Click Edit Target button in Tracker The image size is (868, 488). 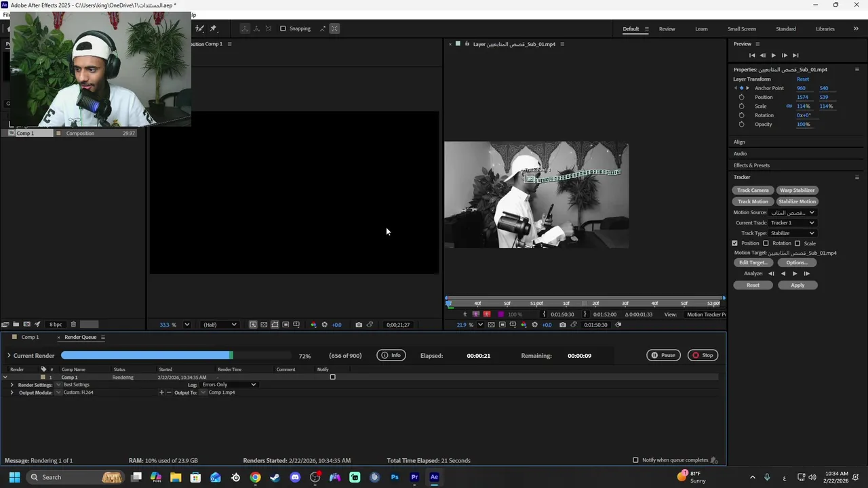[753, 262]
